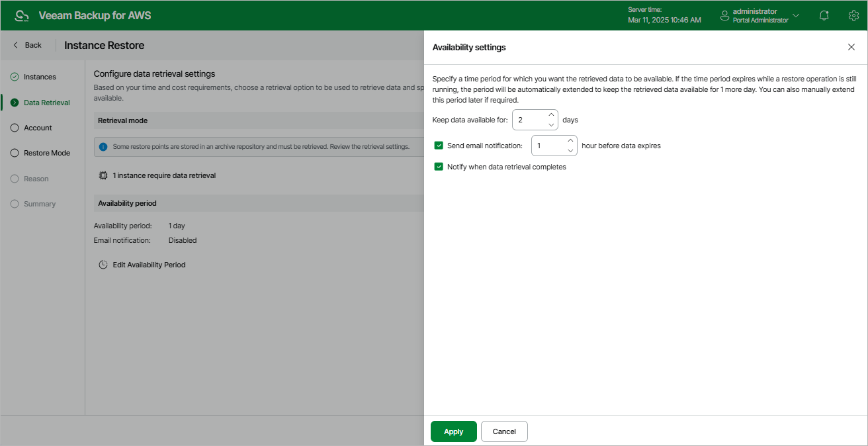Click the clock icon beside Edit Availability Period
The image size is (868, 446).
coord(103,265)
